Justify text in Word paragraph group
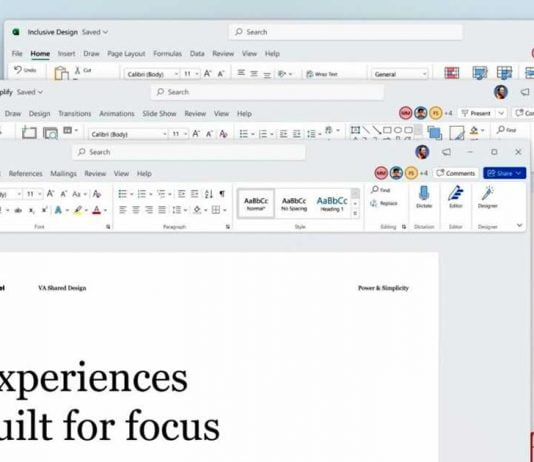The height and width of the screenshot is (462, 534). (x=162, y=210)
